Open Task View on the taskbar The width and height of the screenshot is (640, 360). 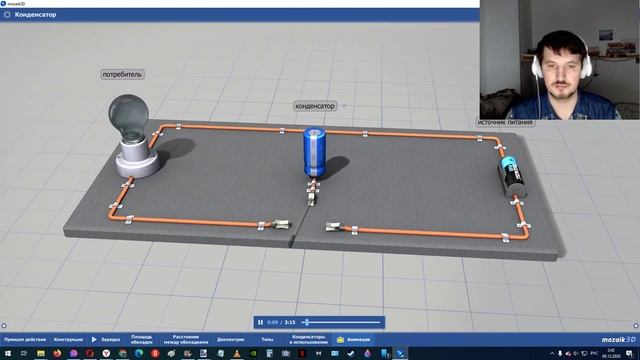24,353
